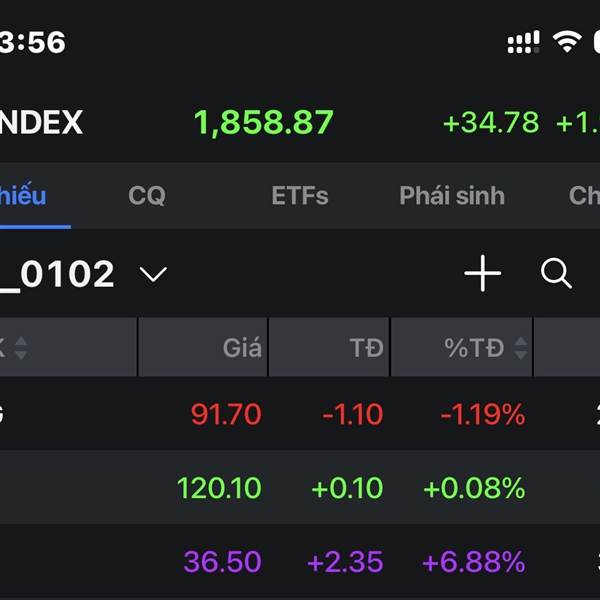Screen dimensions: 600x600
Task: Tap the +0.10 change value
Action: [x=347, y=488]
